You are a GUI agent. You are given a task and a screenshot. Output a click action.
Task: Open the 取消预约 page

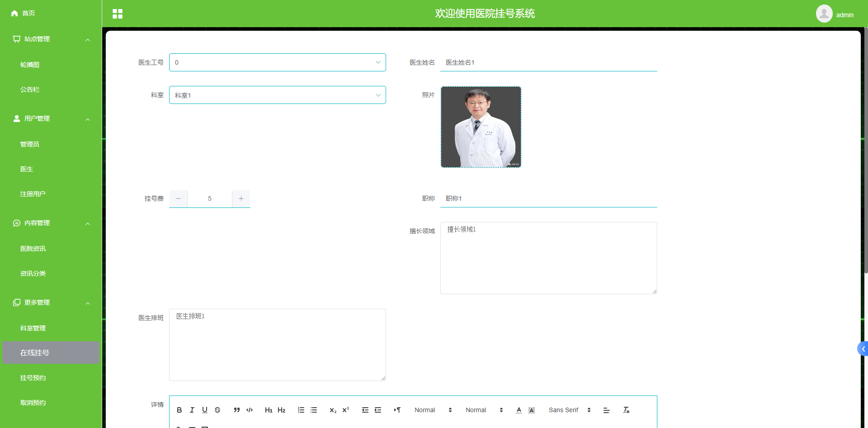tap(33, 402)
